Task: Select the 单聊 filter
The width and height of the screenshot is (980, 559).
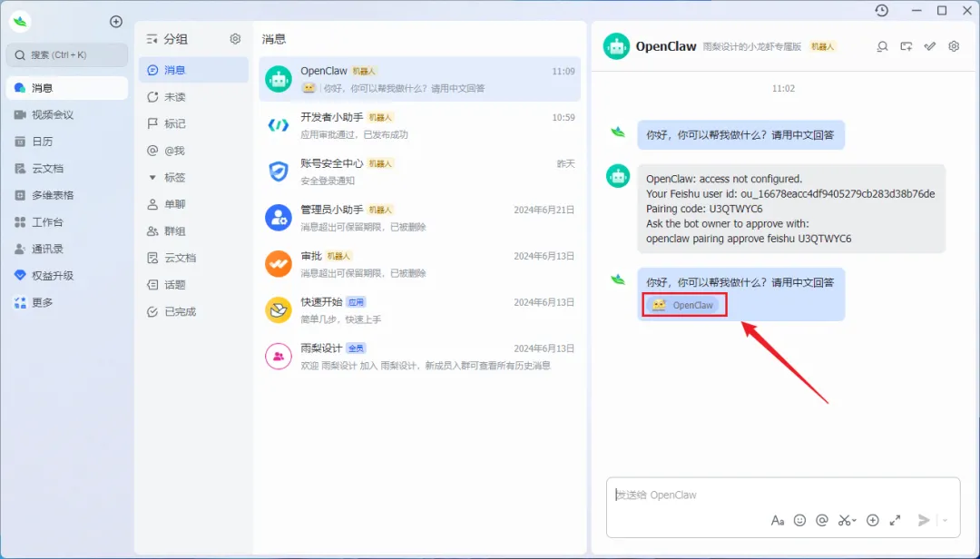Action: (194, 204)
